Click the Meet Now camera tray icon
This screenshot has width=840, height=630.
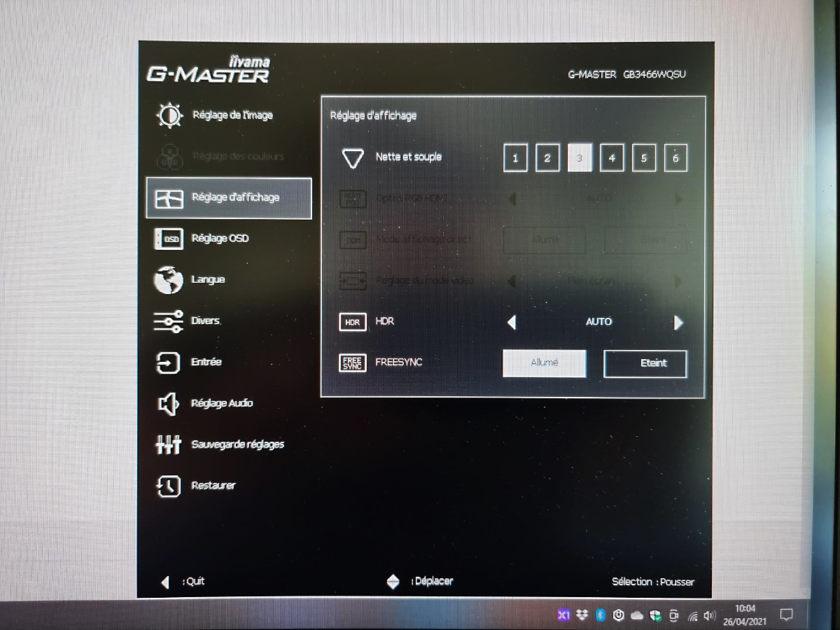point(674,615)
